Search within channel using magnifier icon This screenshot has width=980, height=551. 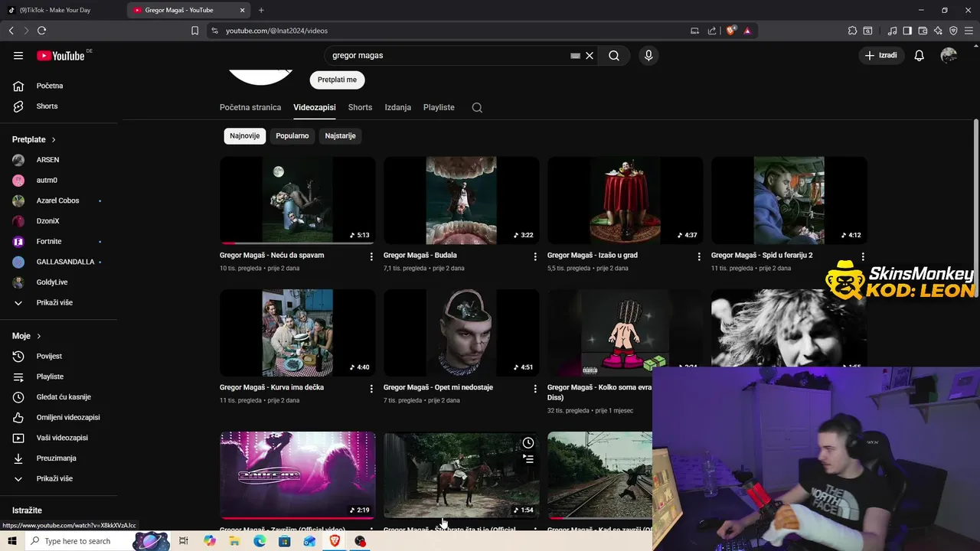click(x=477, y=107)
